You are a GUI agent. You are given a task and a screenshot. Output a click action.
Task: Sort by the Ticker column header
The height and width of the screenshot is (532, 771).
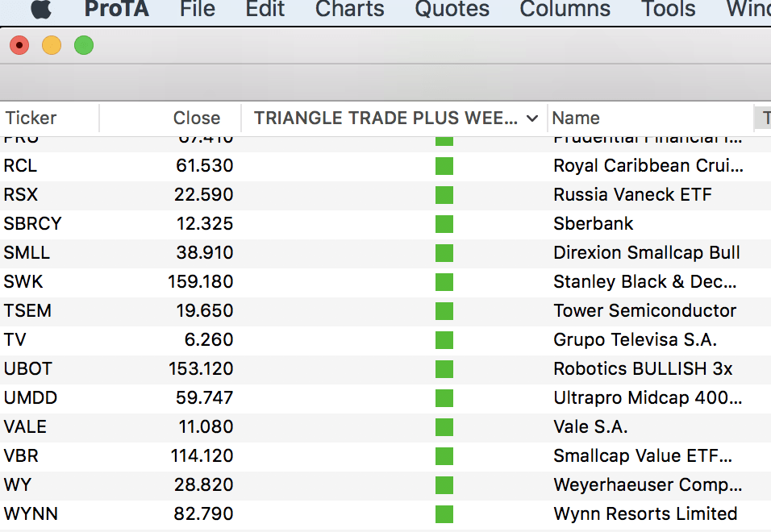(31, 118)
